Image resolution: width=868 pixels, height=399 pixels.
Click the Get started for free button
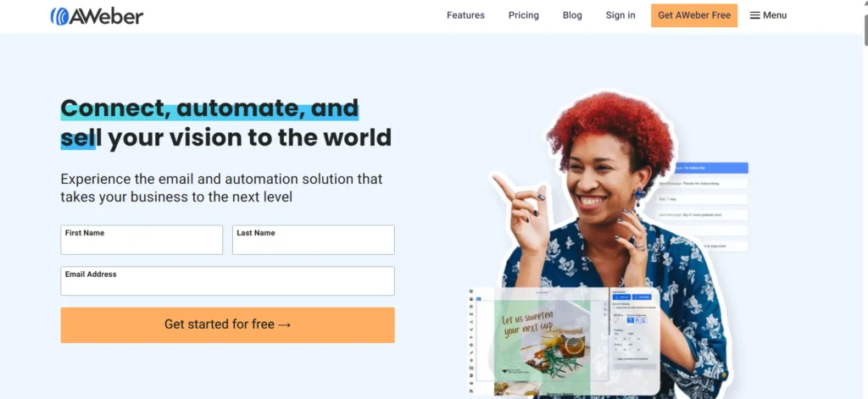click(x=227, y=324)
